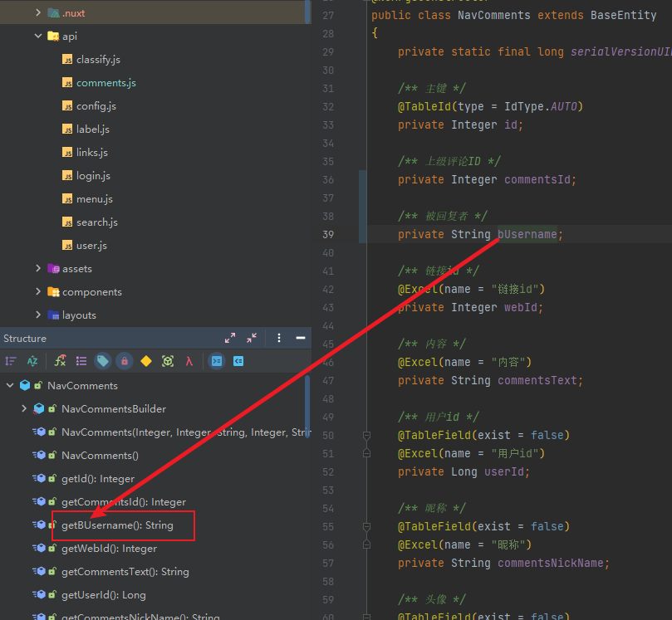
Task: Select getBUsername() method in Structure list
Action: [117, 525]
